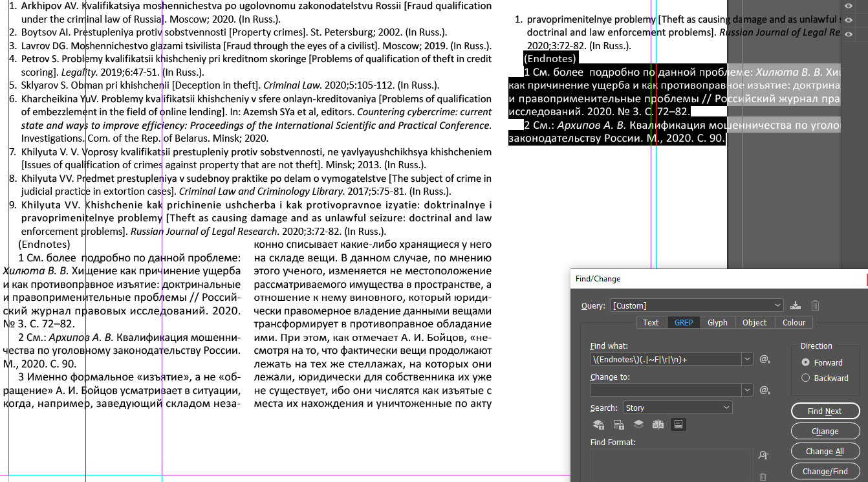Click reference text "Kharcheikina YuV."
Screen dimensions: 868x482
[60, 99]
